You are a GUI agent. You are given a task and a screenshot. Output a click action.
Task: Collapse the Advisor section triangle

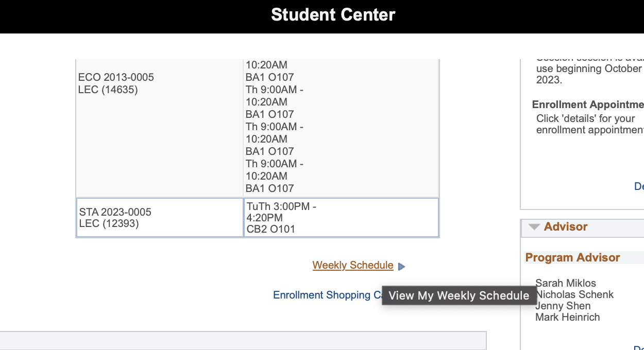[534, 227]
